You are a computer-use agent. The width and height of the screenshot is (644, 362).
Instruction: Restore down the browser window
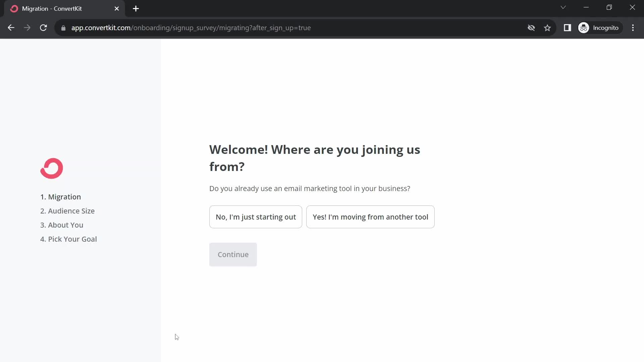609,7
